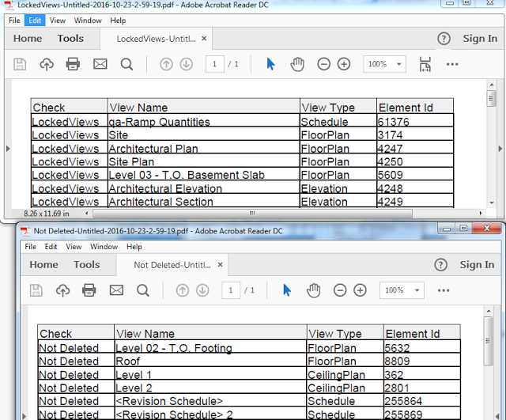This screenshot has height=420, width=506.
Task: Go to previous page in LockedViews window
Action: pos(166,64)
